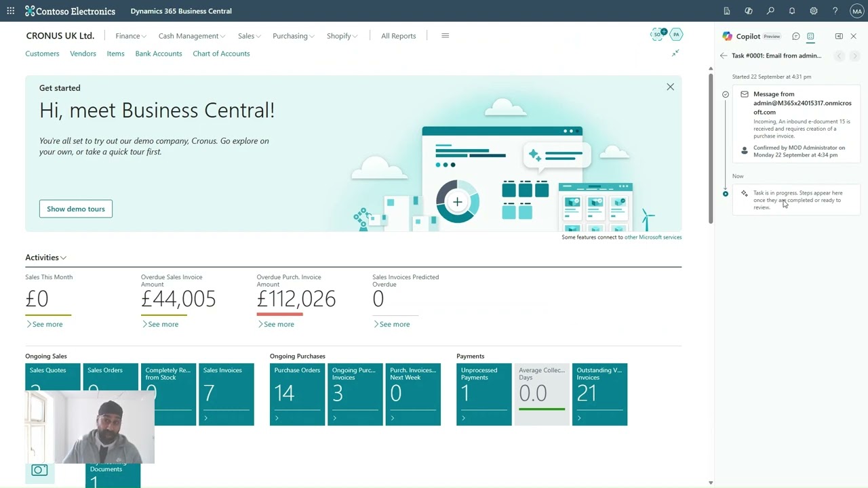Dismiss the Get started banner
The image size is (868, 488).
(x=670, y=87)
